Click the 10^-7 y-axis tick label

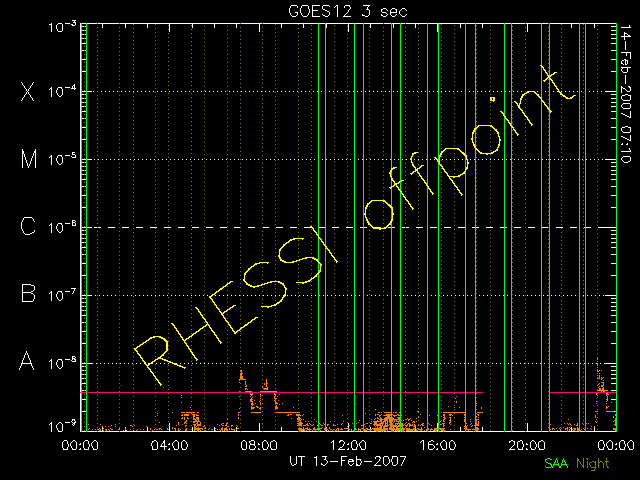62,296
